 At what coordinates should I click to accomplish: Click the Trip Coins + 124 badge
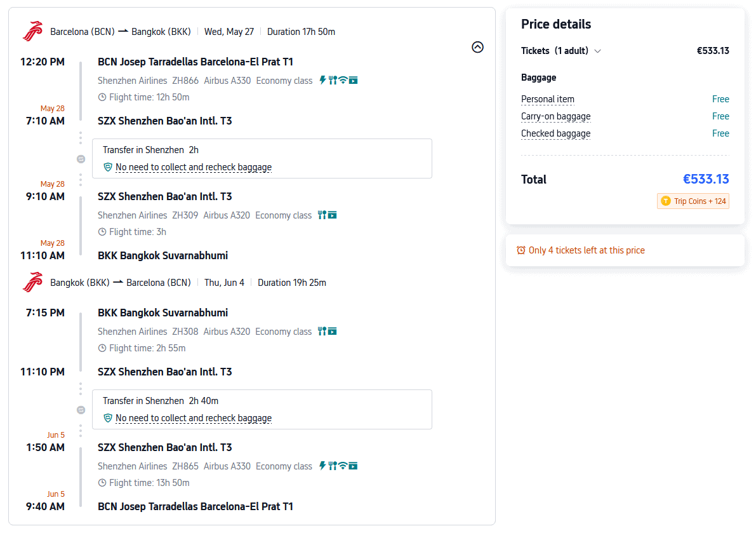coord(693,201)
